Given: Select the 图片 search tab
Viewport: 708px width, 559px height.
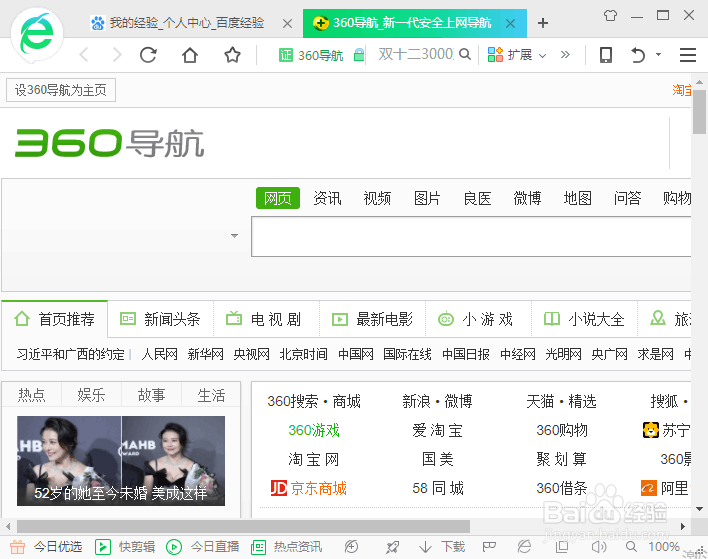Looking at the screenshot, I should (427, 198).
